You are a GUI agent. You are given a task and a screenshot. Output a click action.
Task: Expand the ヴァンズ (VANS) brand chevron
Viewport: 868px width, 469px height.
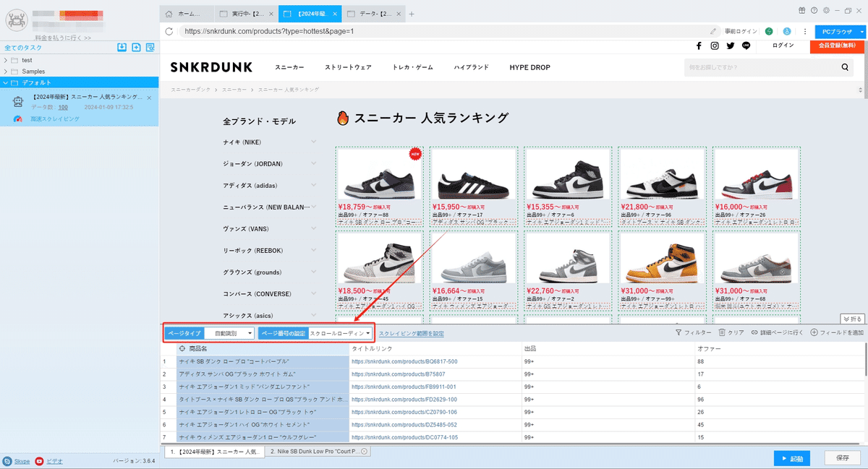pos(313,228)
